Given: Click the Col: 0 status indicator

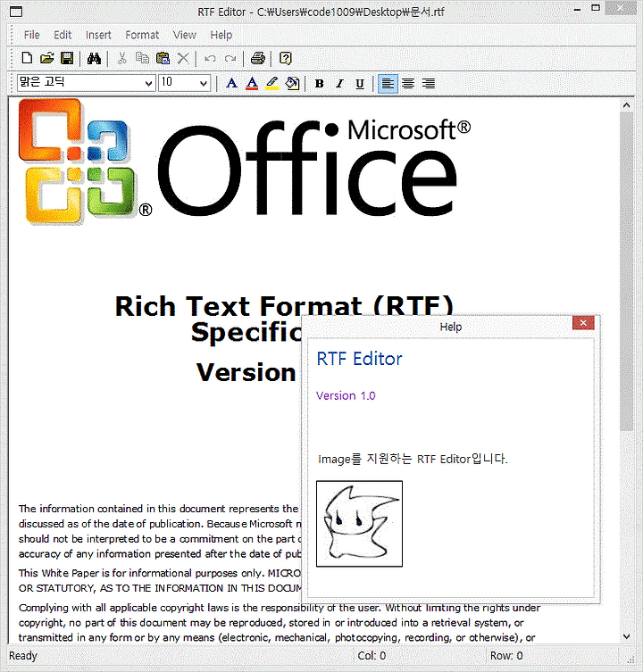Looking at the screenshot, I should tap(372, 656).
